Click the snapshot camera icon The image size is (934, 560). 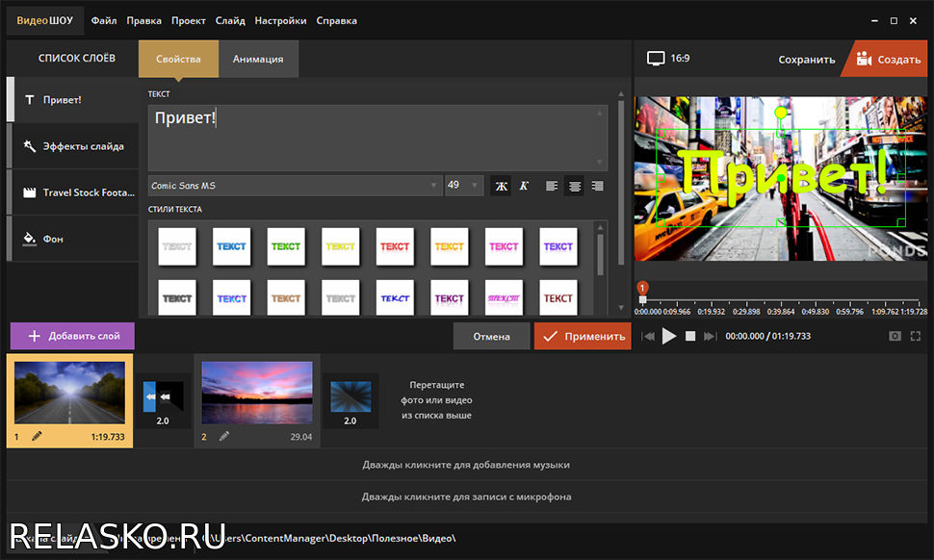(895, 336)
